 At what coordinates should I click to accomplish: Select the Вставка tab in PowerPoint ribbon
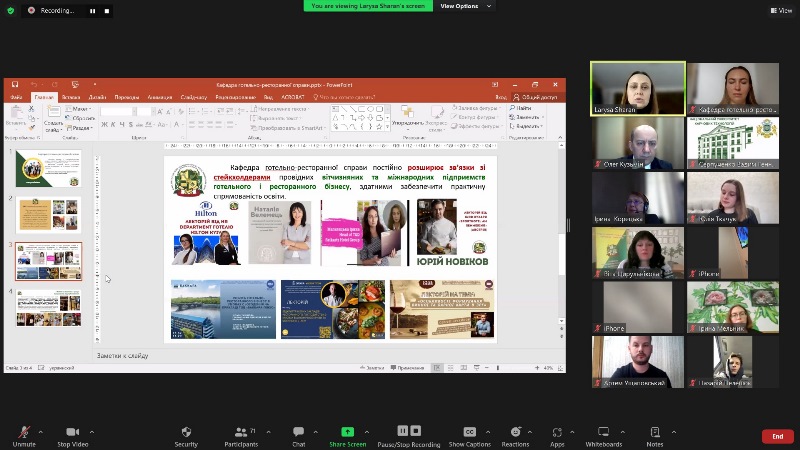click(x=70, y=97)
